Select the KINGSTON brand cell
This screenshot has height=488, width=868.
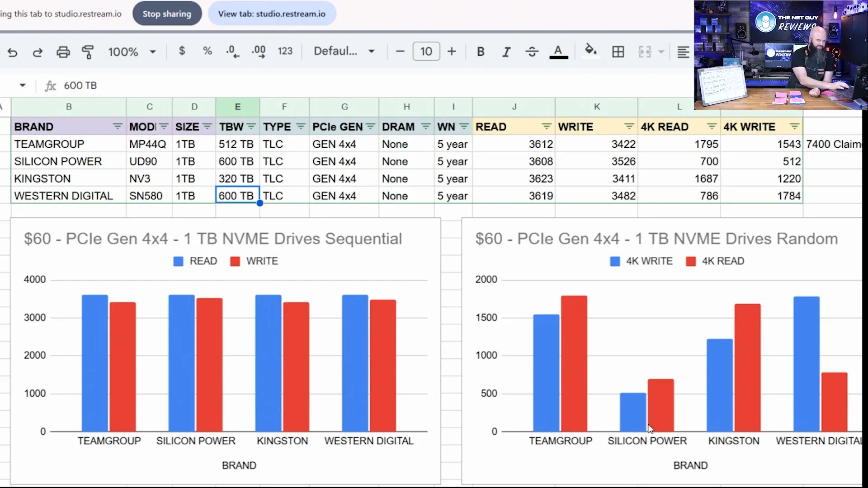pyautogui.click(x=69, y=178)
